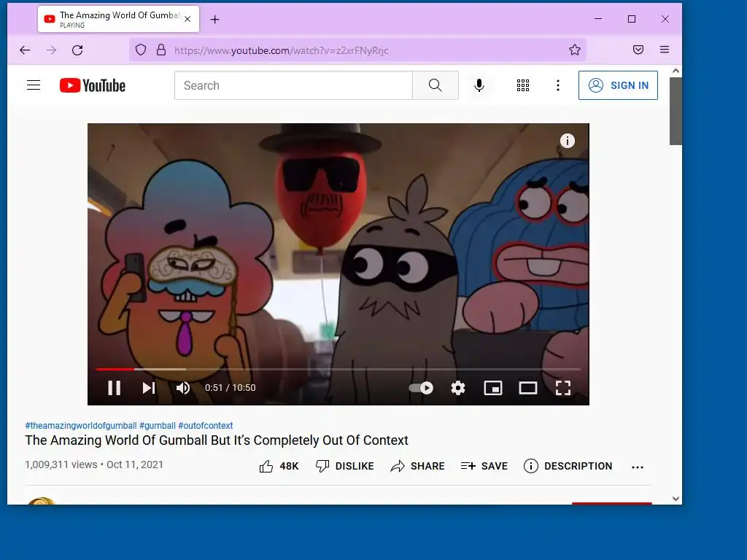Image resolution: width=747 pixels, height=560 pixels.
Task: Click the search magnifier button
Action: click(436, 85)
